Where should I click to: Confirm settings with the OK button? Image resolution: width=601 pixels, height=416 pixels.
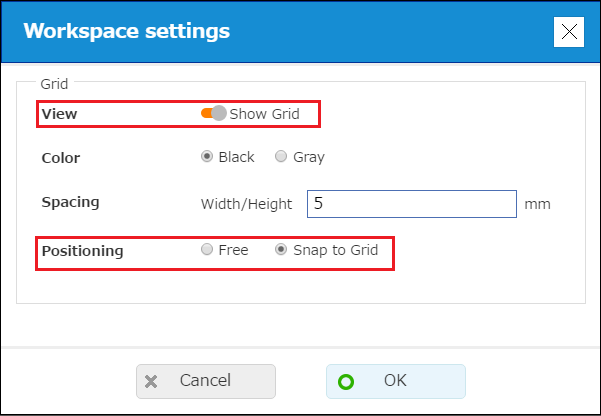coord(395,381)
